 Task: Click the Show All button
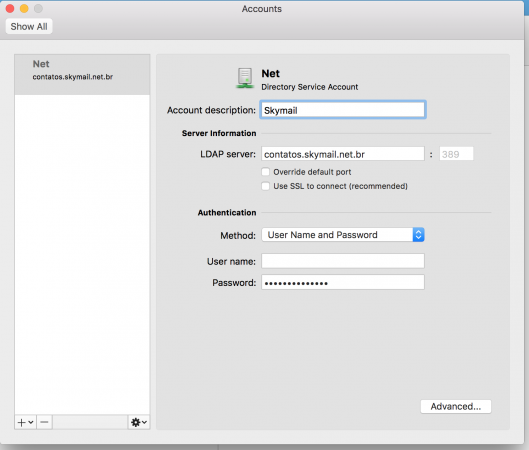[x=29, y=26]
